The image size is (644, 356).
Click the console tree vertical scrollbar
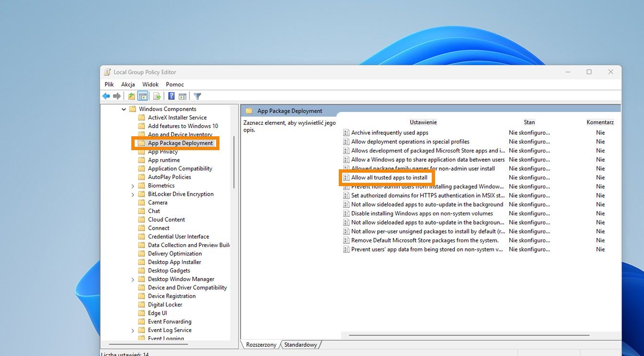[234, 162]
